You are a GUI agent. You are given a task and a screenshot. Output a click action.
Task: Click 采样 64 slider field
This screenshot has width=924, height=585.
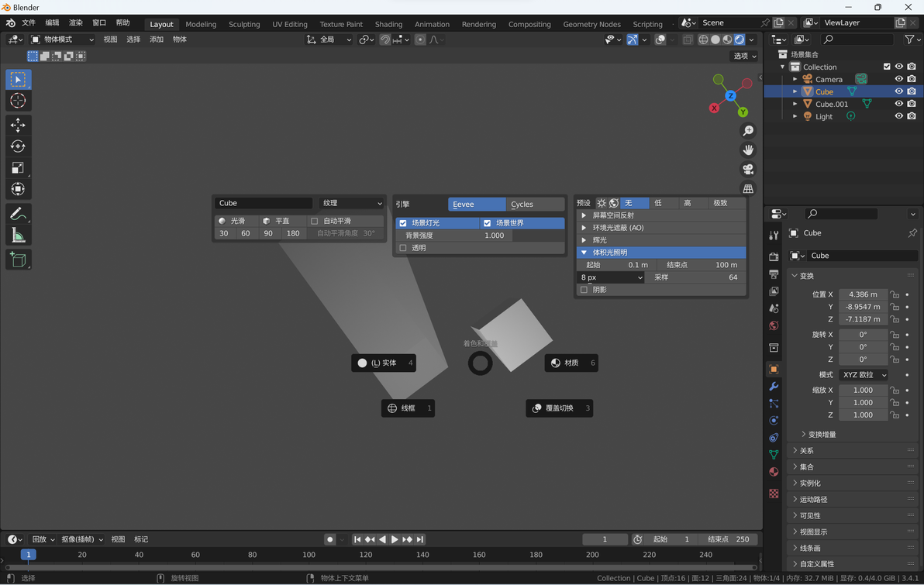pos(695,277)
